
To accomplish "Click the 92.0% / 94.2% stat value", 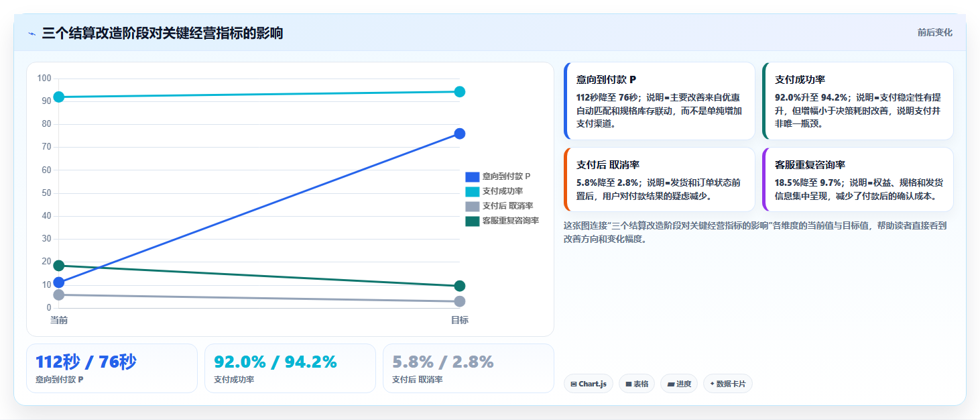I will (x=275, y=362).
